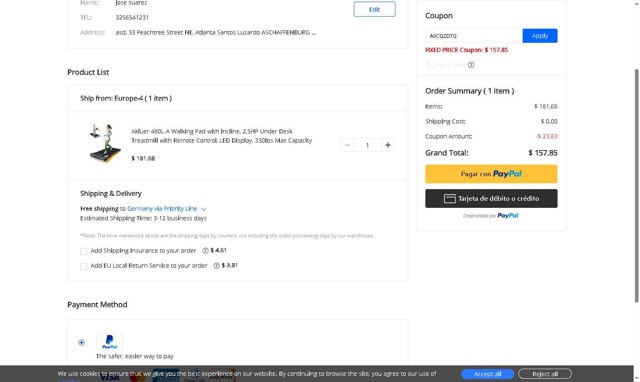Open the Akluer walking pad product thumbnail
This screenshot has width=640, height=382.
click(x=105, y=143)
